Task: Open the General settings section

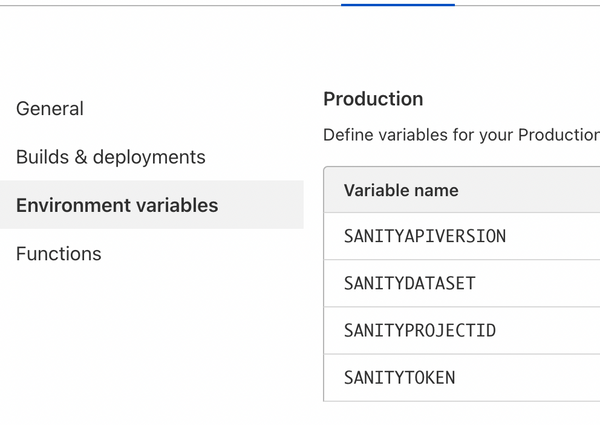Action: (x=50, y=108)
